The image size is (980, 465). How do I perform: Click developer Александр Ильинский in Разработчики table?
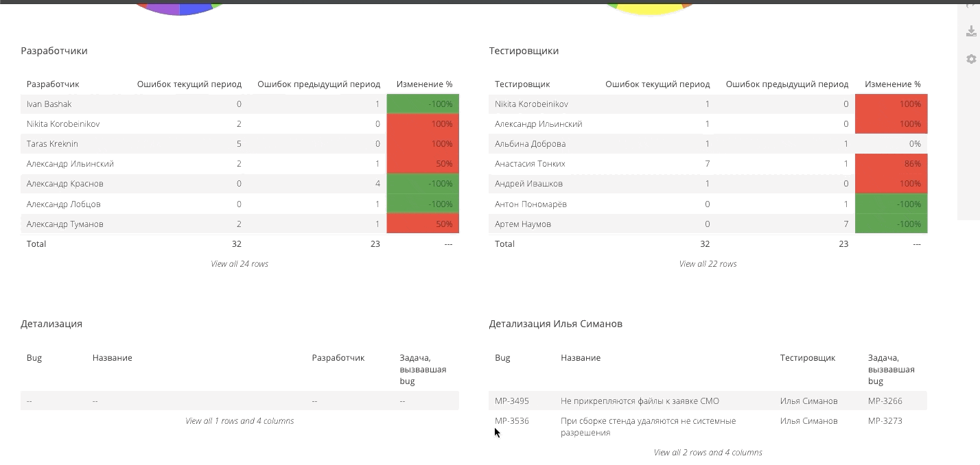tap(70, 163)
